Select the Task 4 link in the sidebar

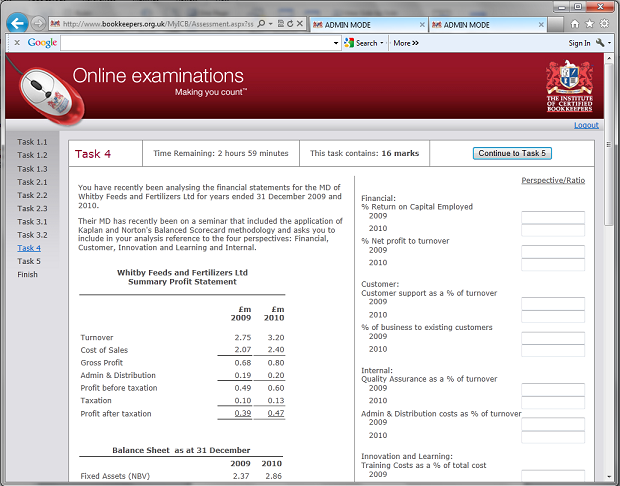(29, 248)
